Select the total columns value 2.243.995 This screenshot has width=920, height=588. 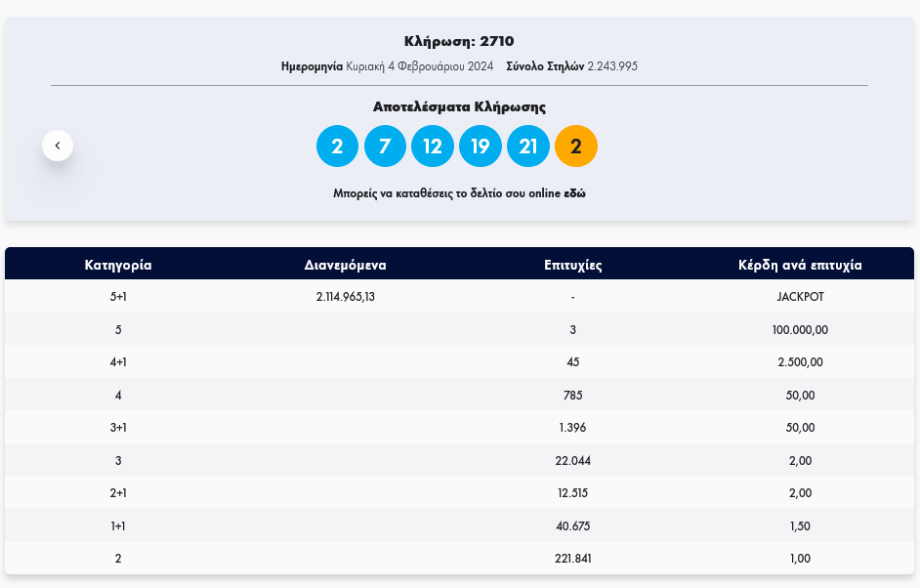[x=612, y=66]
